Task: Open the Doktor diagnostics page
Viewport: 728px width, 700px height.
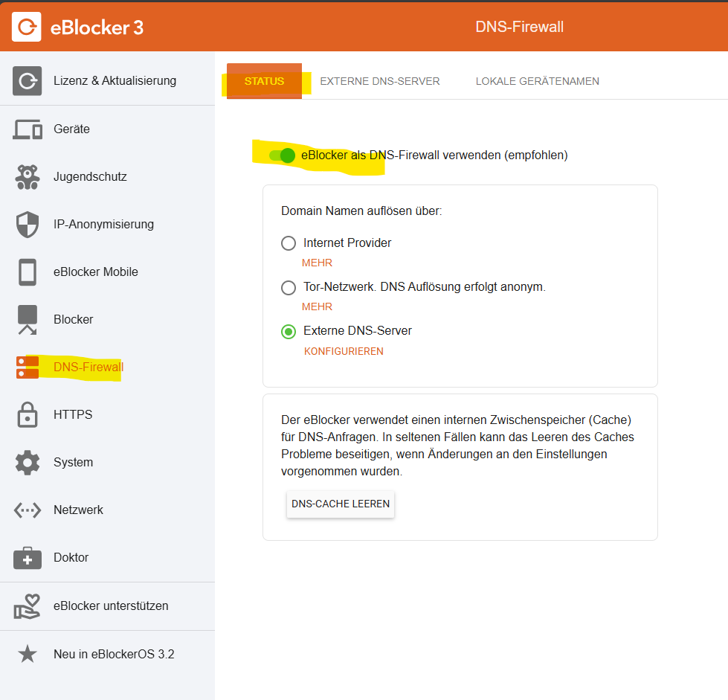Action: click(x=71, y=558)
